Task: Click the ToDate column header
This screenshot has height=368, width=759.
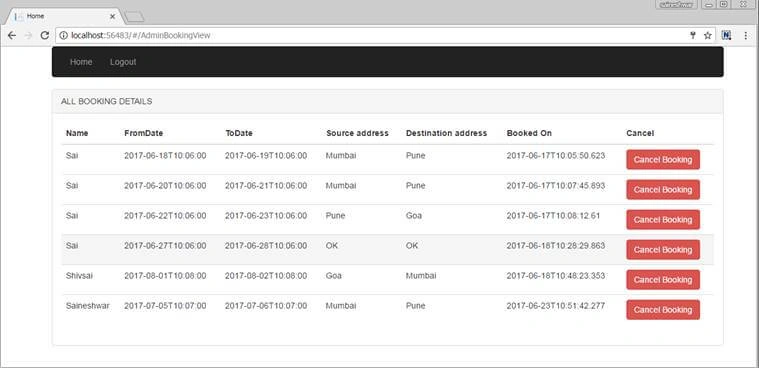Action: tap(239, 133)
